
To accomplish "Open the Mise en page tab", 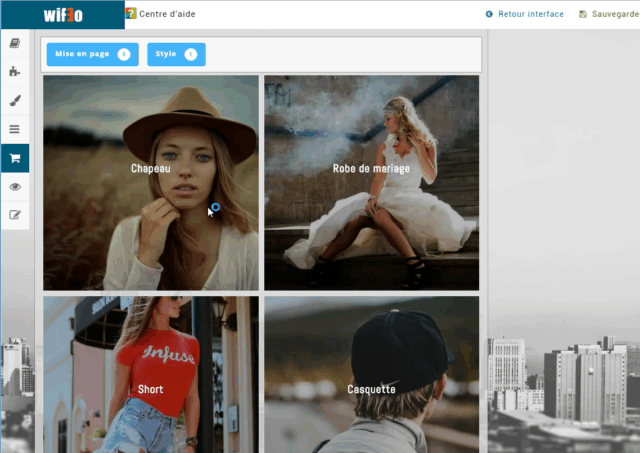I will pos(93,54).
